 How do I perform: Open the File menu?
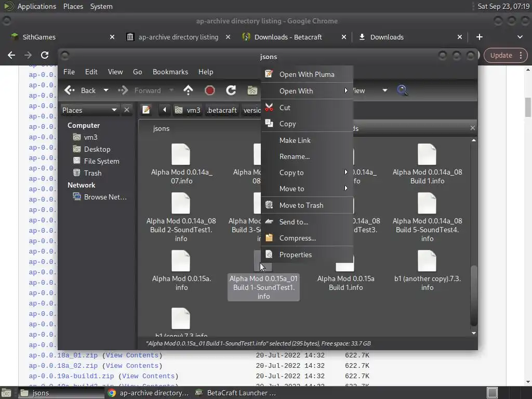pos(69,72)
